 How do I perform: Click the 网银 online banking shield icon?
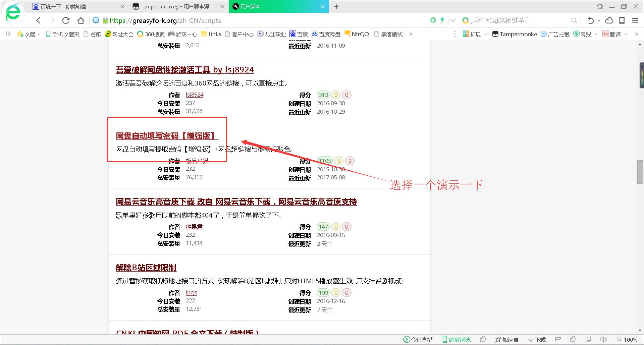[576, 34]
